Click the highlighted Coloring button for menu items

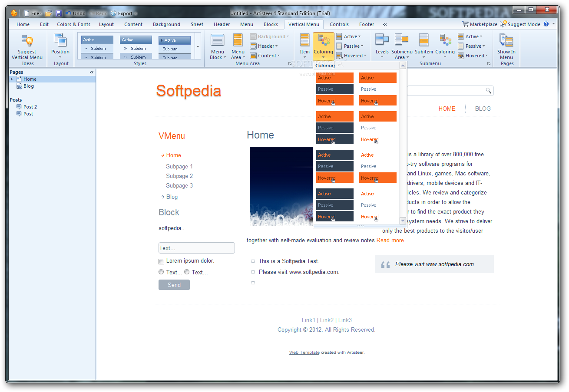pyautogui.click(x=323, y=46)
